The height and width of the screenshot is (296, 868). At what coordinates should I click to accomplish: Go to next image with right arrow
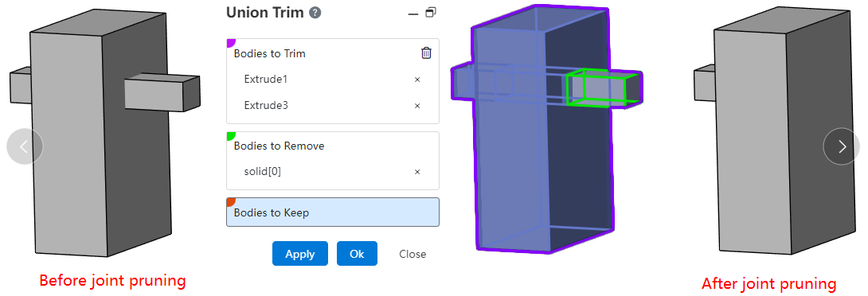[x=842, y=146]
